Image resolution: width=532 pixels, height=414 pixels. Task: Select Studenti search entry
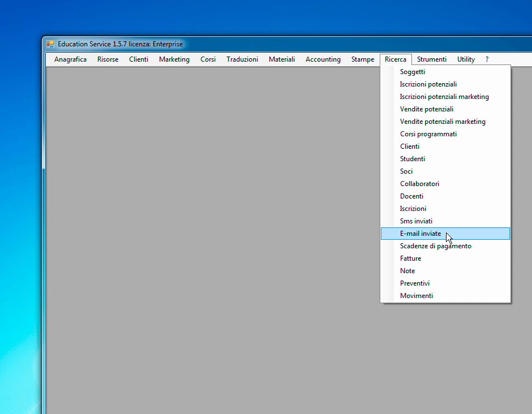pyautogui.click(x=445, y=159)
